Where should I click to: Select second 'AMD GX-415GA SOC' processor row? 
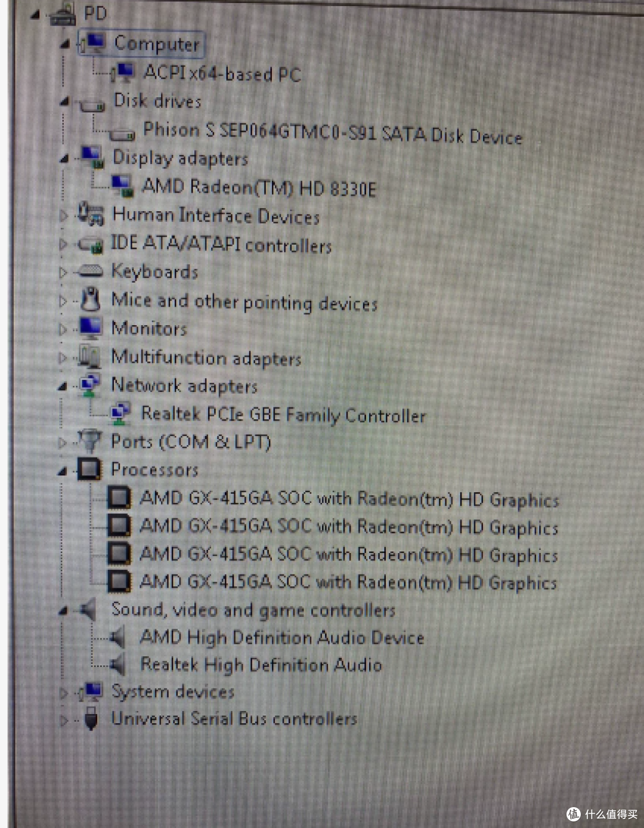(349, 526)
